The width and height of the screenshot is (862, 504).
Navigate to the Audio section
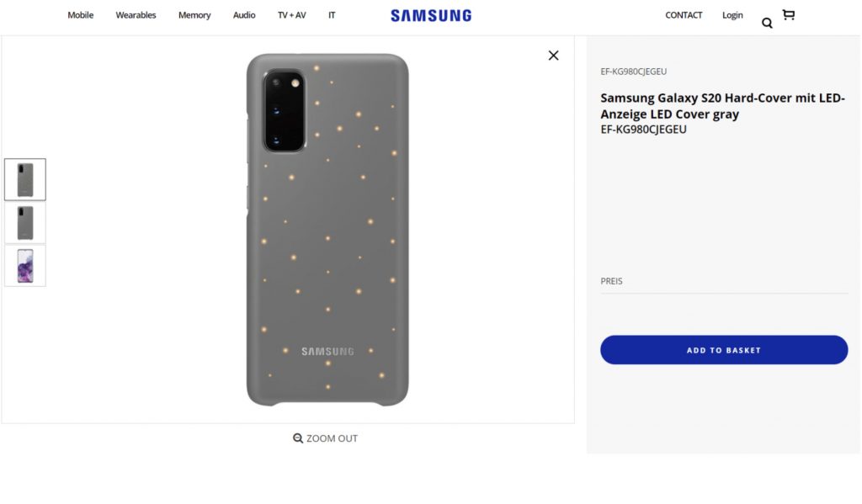[x=244, y=15]
